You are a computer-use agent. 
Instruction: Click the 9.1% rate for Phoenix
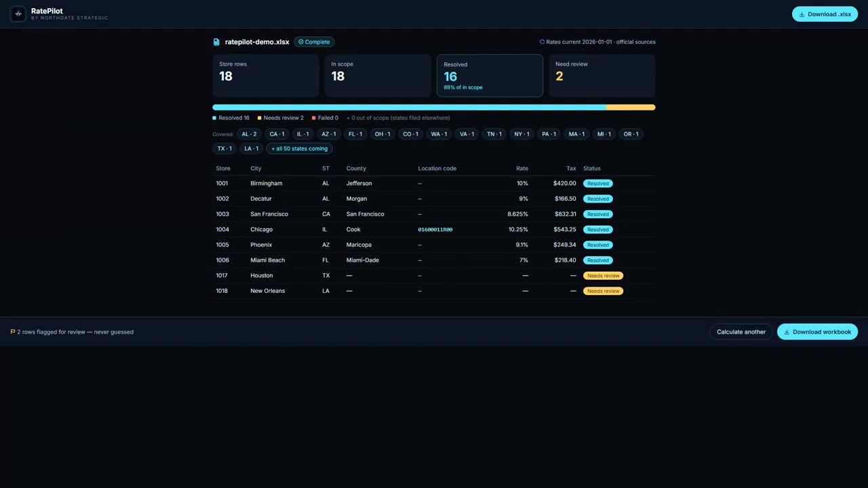coord(521,245)
